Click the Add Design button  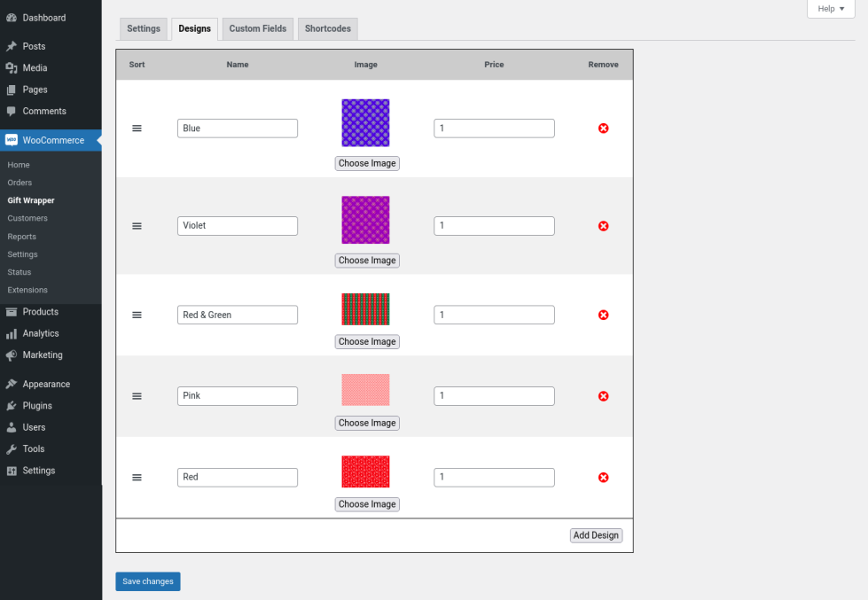[x=596, y=535]
